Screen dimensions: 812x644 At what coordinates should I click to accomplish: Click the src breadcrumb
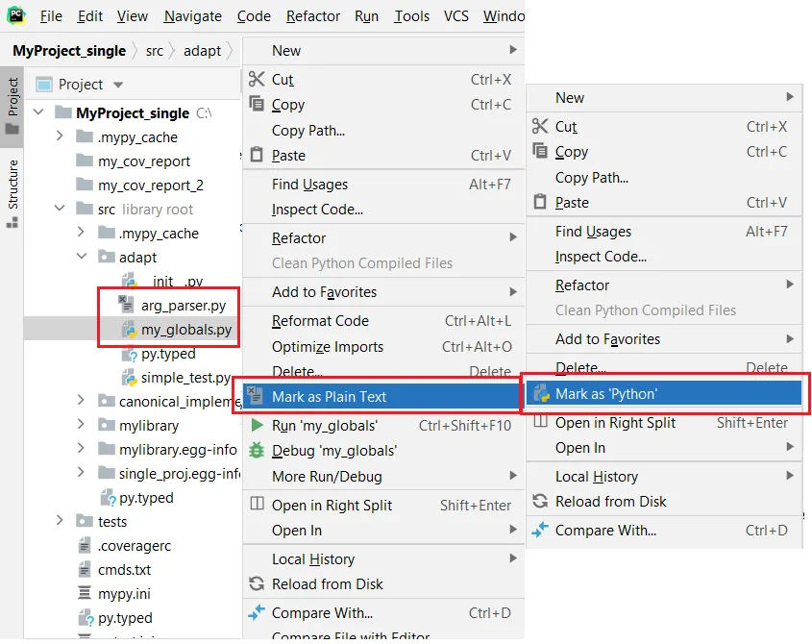155,51
